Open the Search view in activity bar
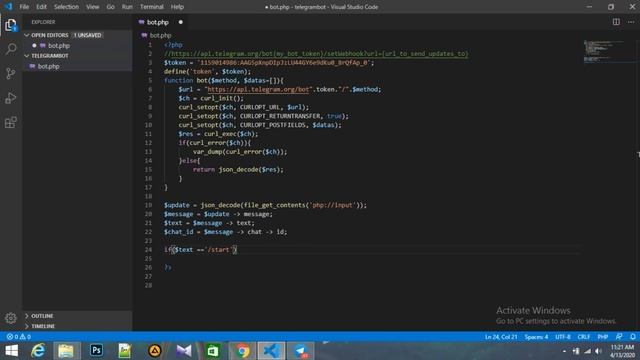This screenshot has height=360, width=640. (x=11, y=49)
